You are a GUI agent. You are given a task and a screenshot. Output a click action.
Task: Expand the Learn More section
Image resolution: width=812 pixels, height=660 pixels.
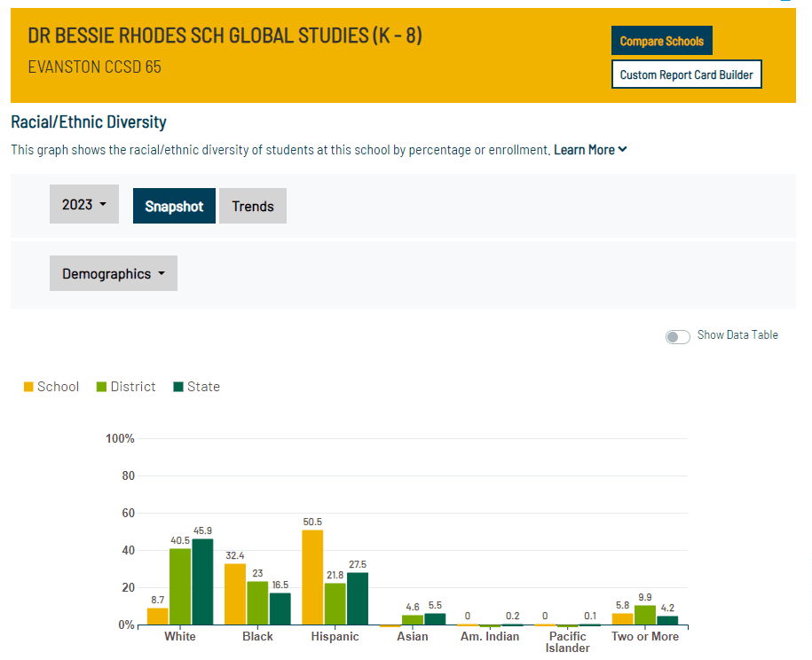590,150
